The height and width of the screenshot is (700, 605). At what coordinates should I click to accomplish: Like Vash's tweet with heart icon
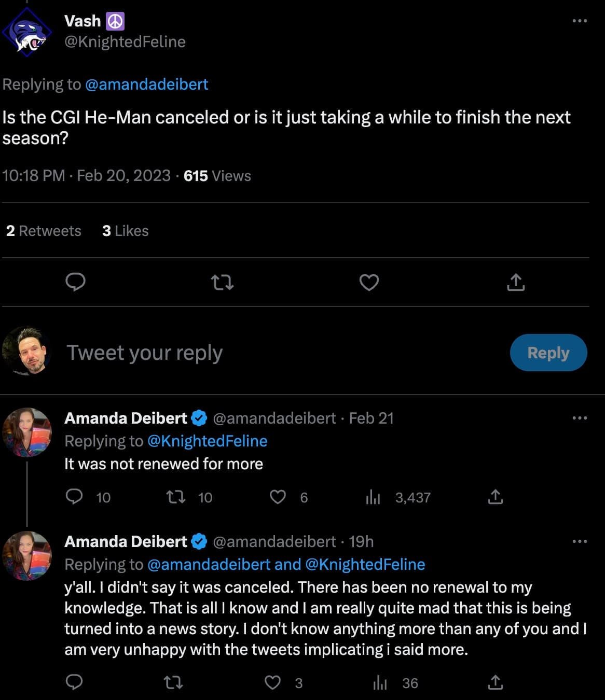(x=369, y=283)
